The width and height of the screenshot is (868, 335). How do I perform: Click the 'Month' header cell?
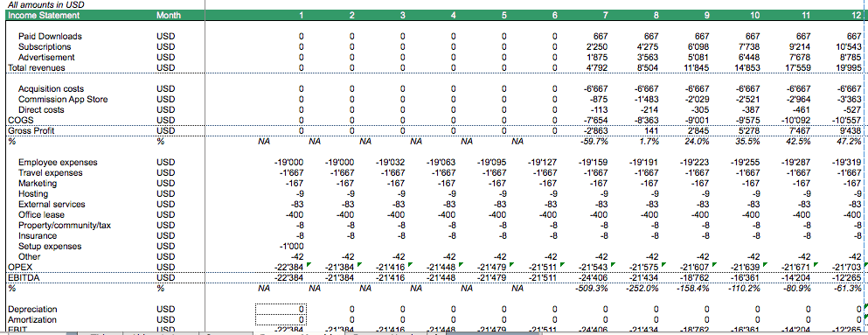click(169, 15)
